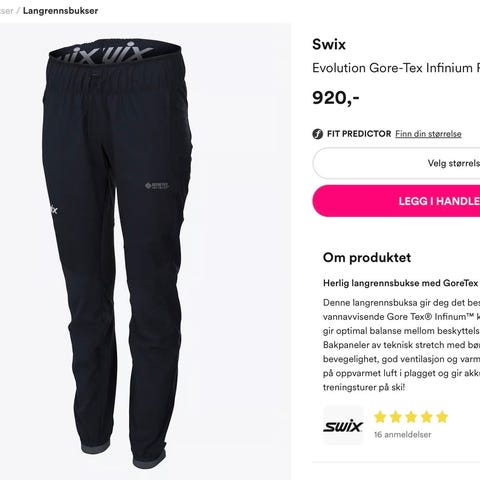This screenshot has width=480, height=480.
Task: Click the 920,- price text
Action: click(336, 98)
